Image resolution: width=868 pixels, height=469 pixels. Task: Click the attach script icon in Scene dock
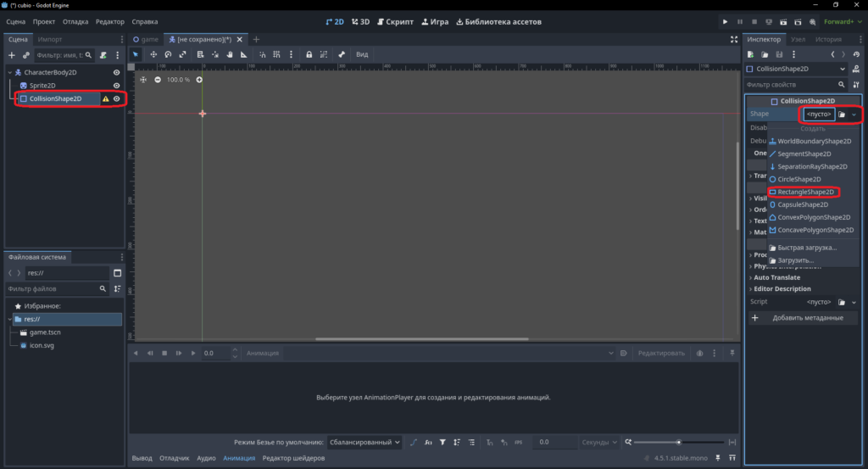tap(103, 55)
